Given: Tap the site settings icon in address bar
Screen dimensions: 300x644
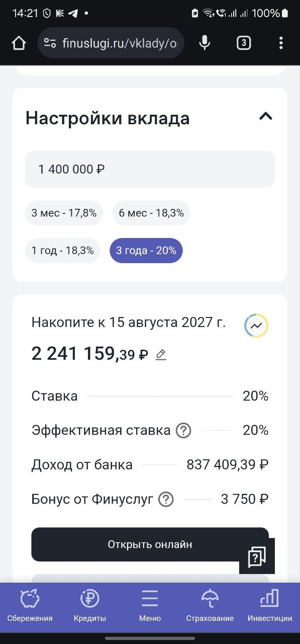Looking at the screenshot, I should [50, 43].
